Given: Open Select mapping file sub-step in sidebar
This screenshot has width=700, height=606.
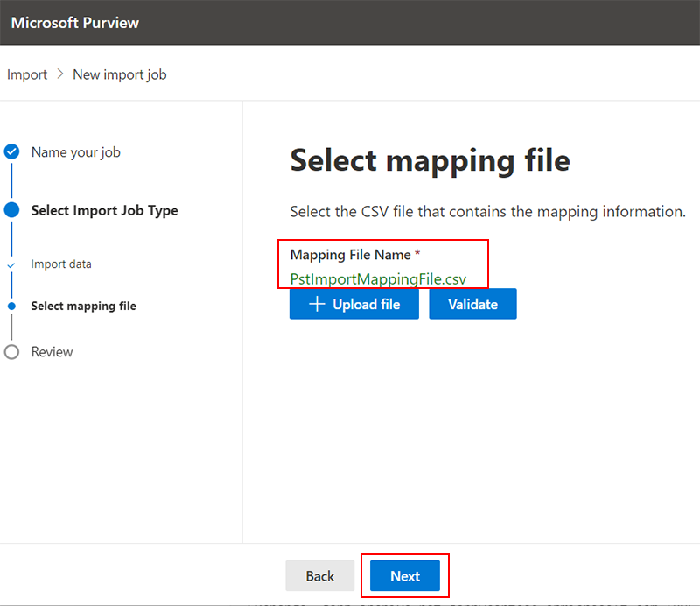Looking at the screenshot, I should coord(83,307).
